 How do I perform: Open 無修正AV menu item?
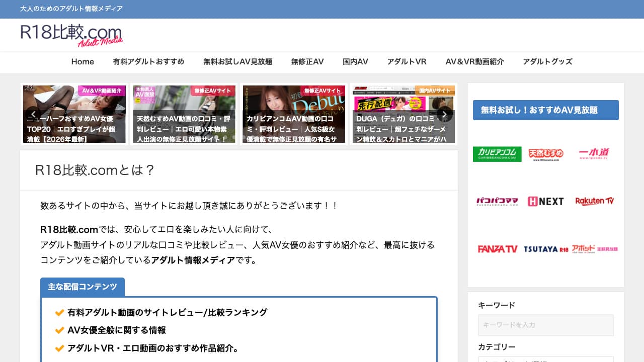[x=307, y=62]
